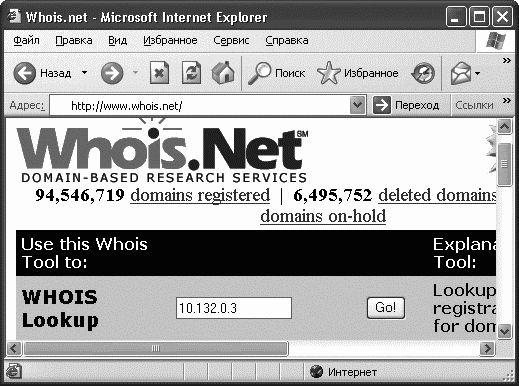Open the Справка menu

[x=287, y=41]
